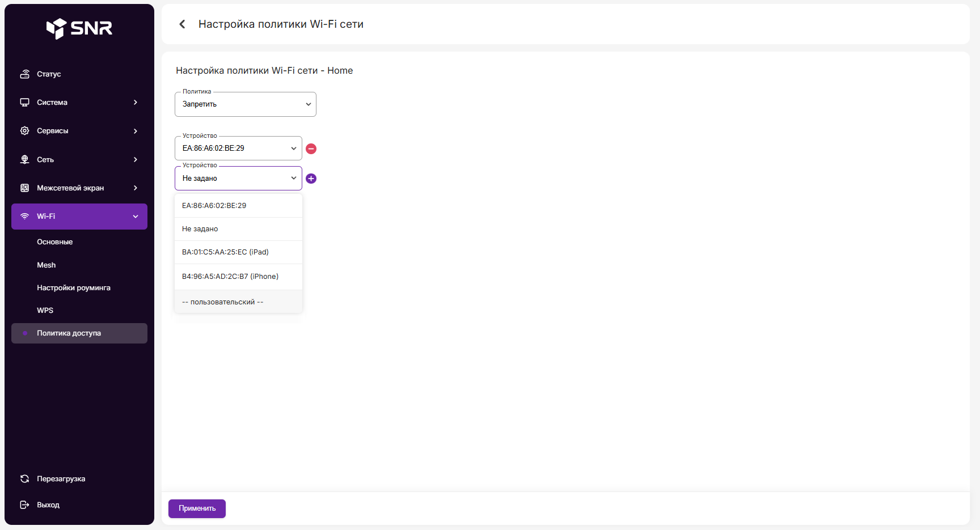Choose the пользовательский custom option
Image resolution: width=980 pixels, height=530 pixels.
(222, 302)
